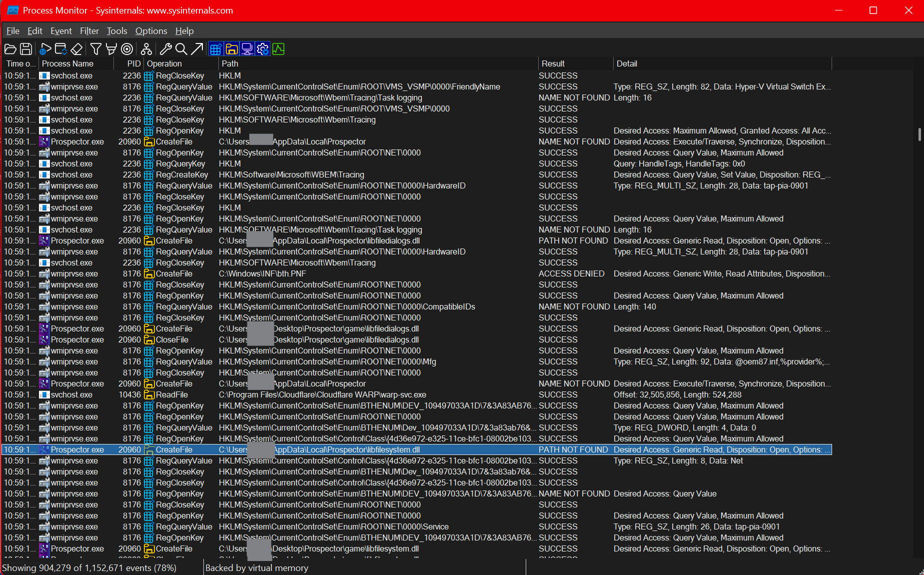Click the REG_DWORD Length: 4 detail cell
Screen dimensions: 924x575
coord(685,427)
